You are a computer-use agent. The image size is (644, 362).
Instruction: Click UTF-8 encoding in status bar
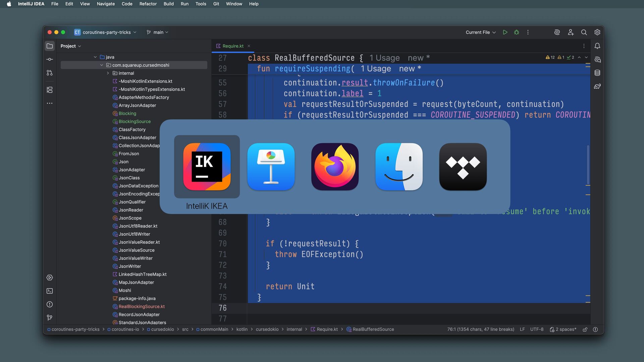(537, 329)
